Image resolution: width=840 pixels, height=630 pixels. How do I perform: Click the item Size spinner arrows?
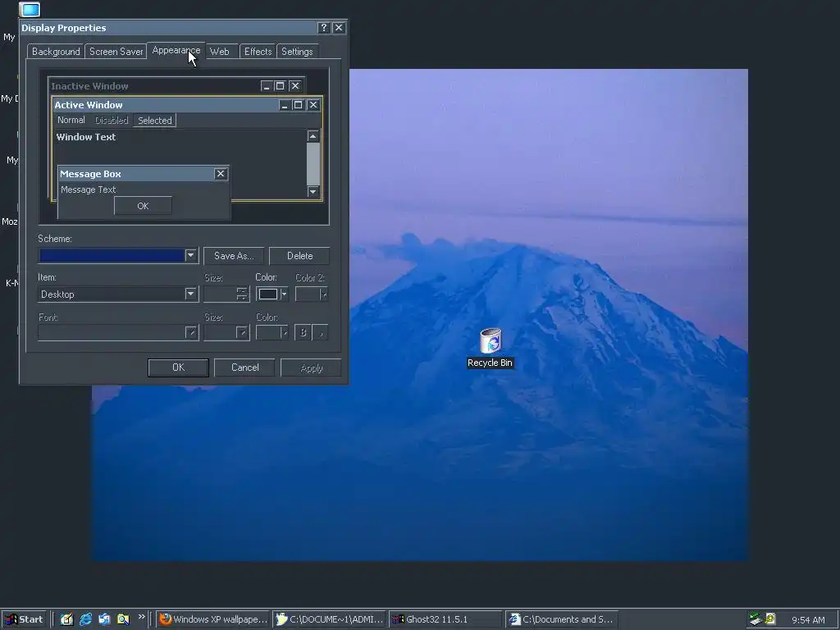pos(242,294)
